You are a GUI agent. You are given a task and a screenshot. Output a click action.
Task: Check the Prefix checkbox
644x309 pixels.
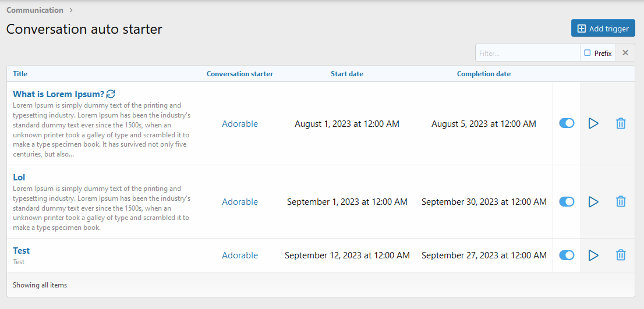pyautogui.click(x=588, y=53)
